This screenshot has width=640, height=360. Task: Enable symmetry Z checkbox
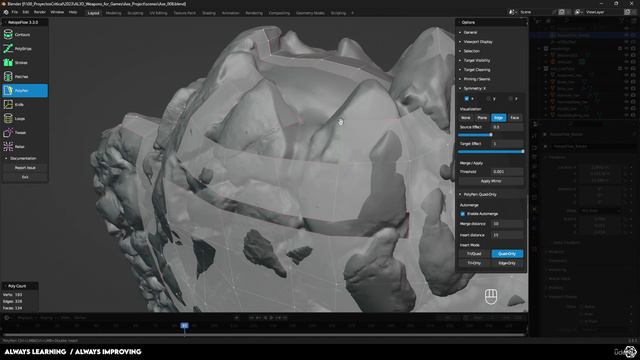point(510,99)
